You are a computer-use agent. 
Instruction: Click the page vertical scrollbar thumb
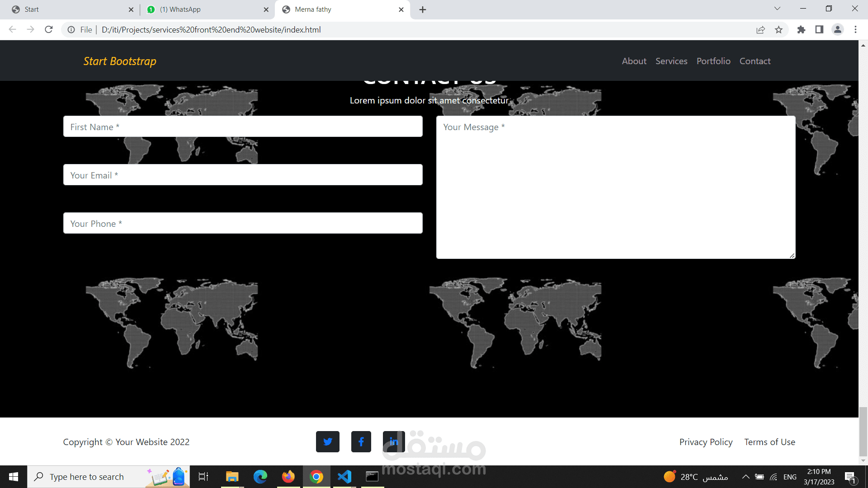863,432
